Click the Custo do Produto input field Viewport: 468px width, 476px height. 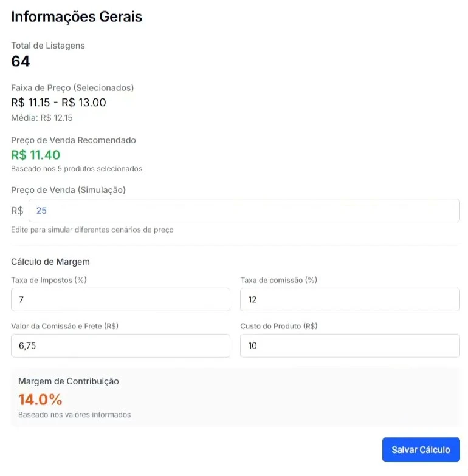(350, 345)
